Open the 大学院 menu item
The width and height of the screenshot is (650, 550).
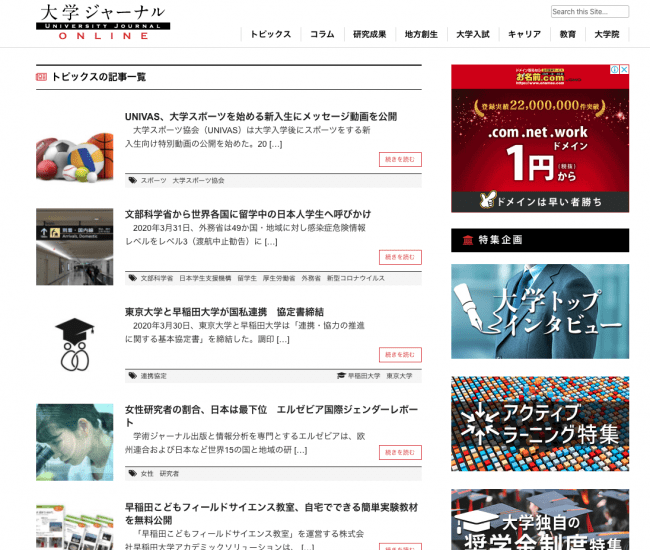(606, 34)
